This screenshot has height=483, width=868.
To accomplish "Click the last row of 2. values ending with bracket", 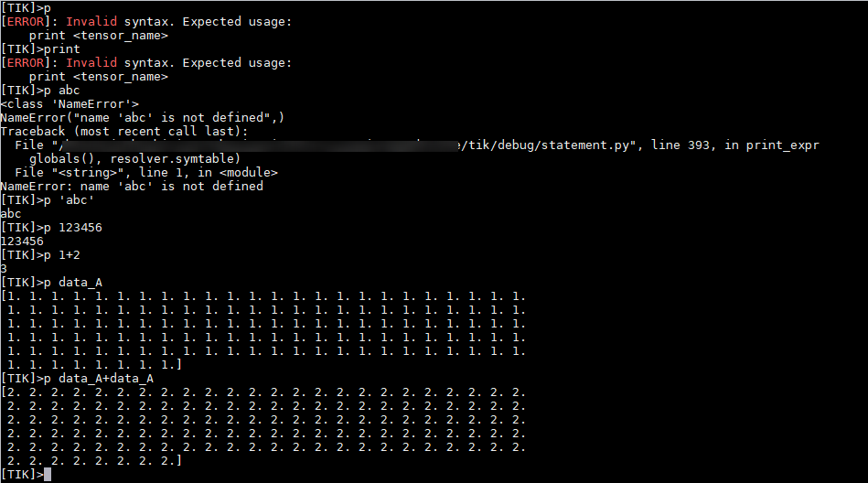I will point(94,461).
